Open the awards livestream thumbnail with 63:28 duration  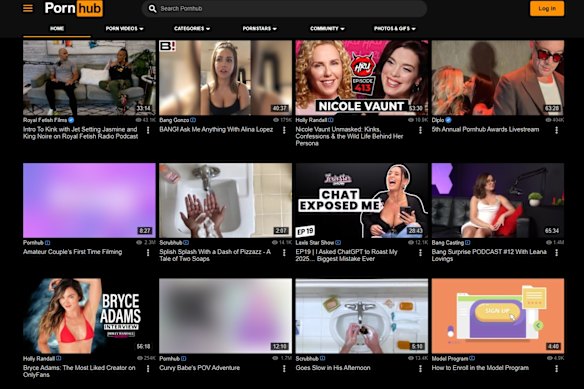[498, 78]
